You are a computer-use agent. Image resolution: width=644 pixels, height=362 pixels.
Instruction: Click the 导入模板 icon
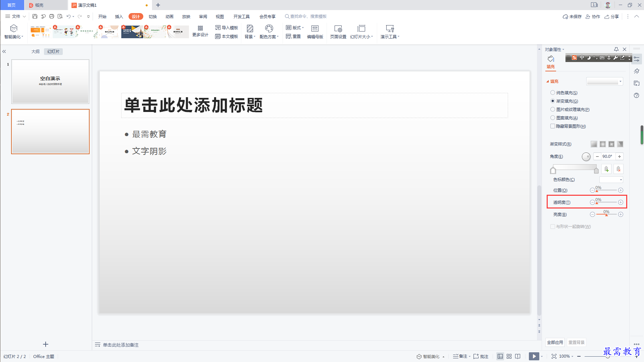[x=218, y=27]
